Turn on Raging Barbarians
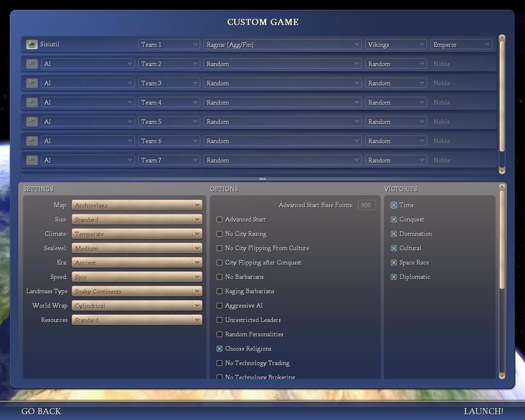The image size is (525, 420). 219,291
